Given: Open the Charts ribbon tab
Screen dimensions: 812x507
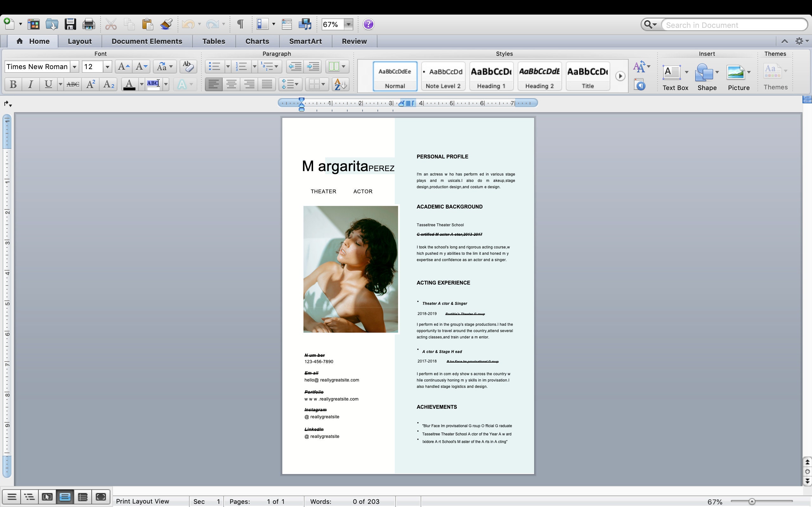Looking at the screenshot, I should point(257,41).
